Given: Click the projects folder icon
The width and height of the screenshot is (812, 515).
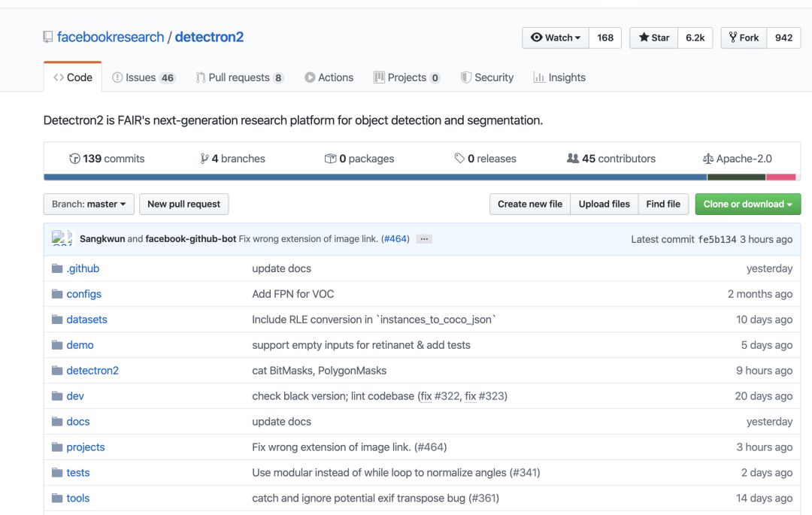Looking at the screenshot, I should click(57, 447).
